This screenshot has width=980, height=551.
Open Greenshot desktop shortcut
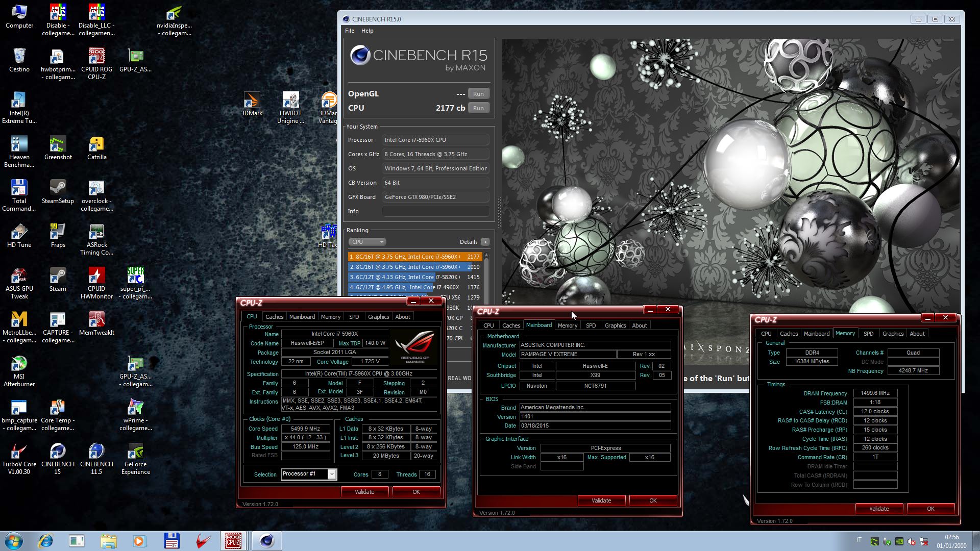click(x=58, y=148)
